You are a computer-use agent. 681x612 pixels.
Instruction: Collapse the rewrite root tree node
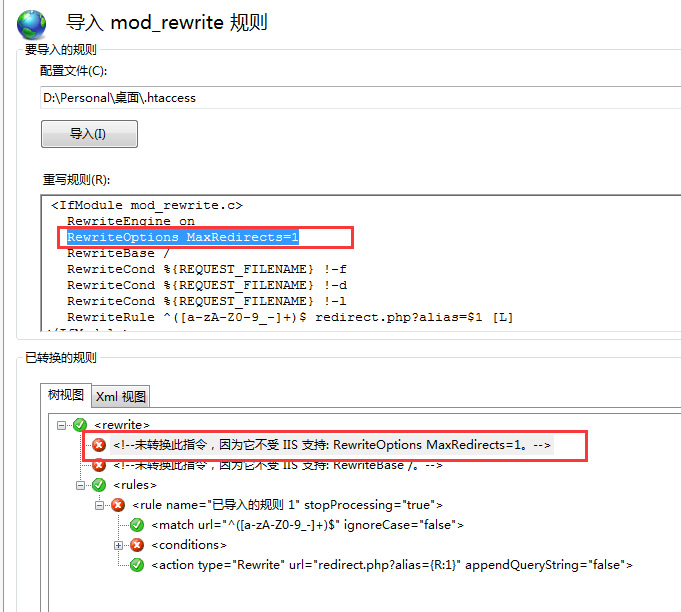click(x=63, y=425)
